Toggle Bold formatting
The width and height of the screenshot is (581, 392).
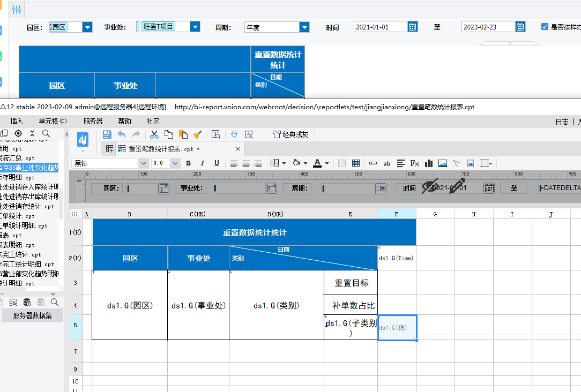[188, 163]
